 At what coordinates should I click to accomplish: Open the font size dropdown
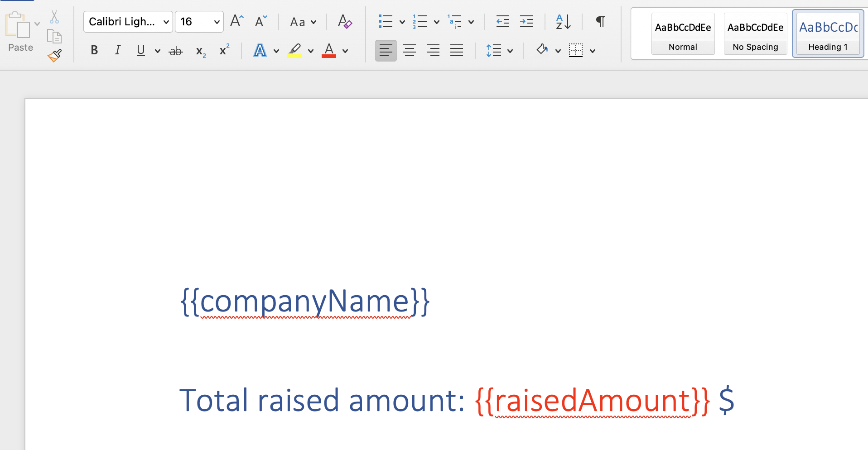click(217, 21)
